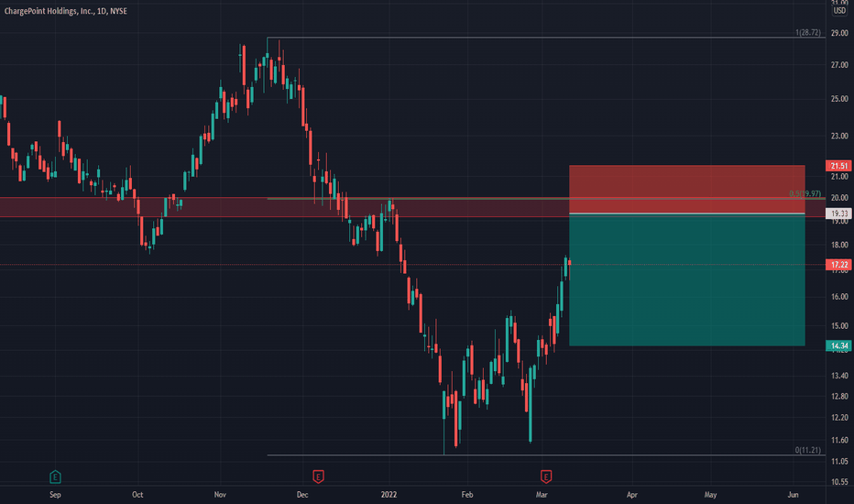Click the 21.51 stop price label
The height and width of the screenshot is (504, 854).
838,166
